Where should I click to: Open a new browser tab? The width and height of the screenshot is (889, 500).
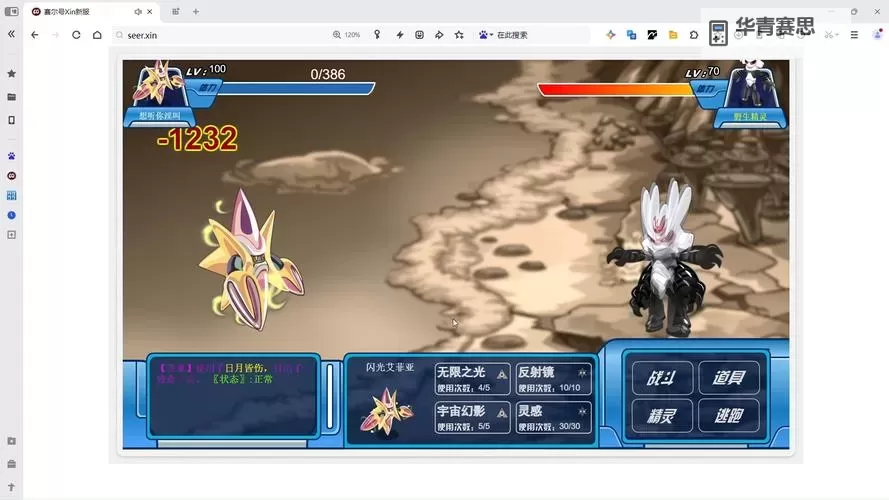point(196,12)
